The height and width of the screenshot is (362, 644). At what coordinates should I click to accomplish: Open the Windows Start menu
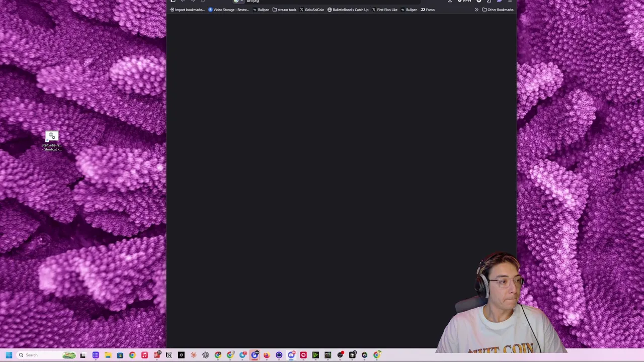9,355
